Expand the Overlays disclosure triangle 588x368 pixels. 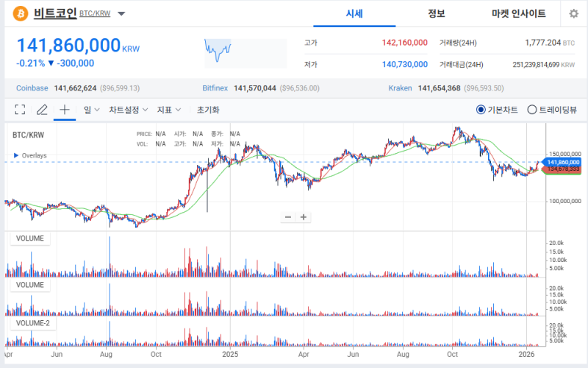click(x=15, y=155)
